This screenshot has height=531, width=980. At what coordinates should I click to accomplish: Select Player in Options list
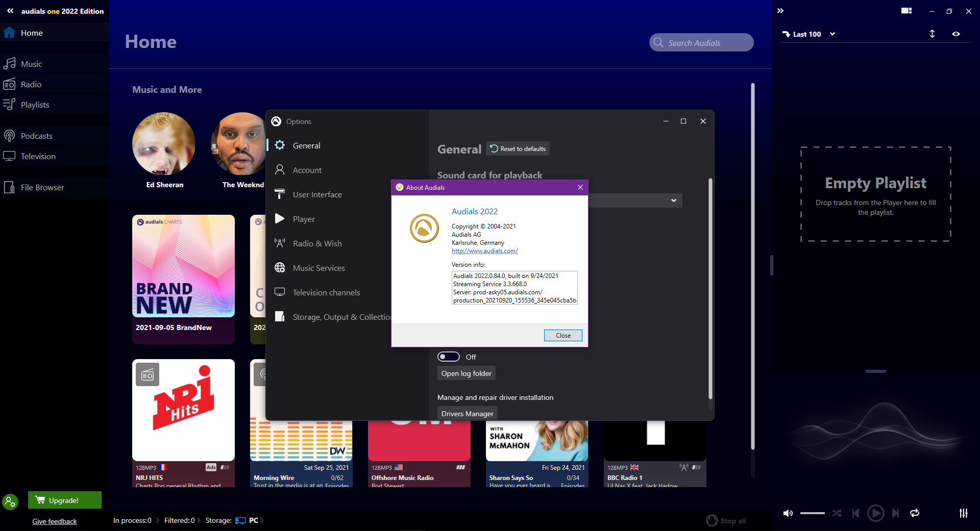pos(304,219)
